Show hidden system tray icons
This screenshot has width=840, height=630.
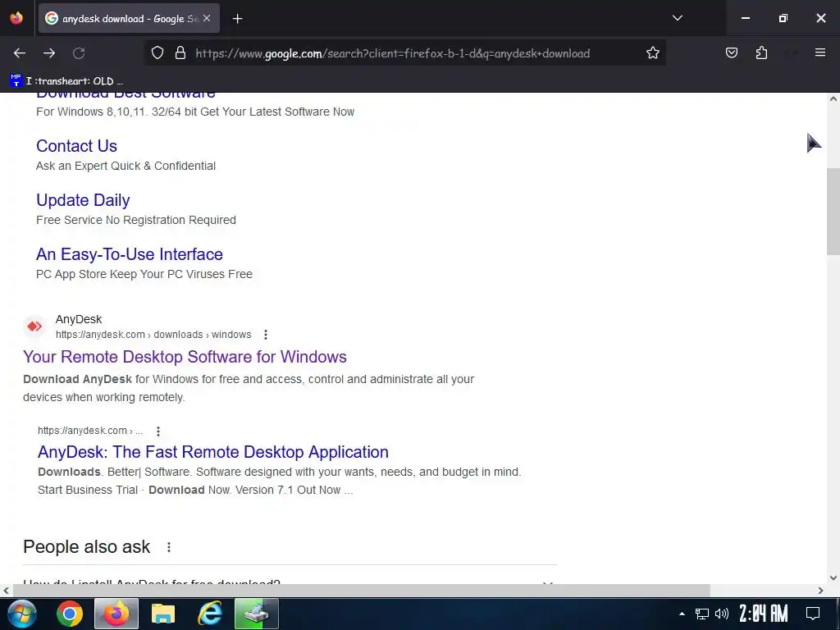pyautogui.click(x=682, y=614)
